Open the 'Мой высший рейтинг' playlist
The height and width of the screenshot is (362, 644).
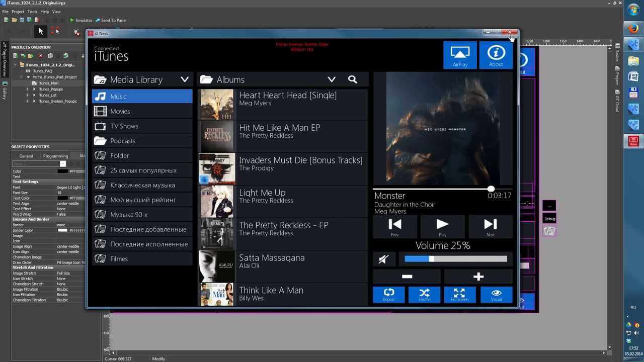coord(142,200)
